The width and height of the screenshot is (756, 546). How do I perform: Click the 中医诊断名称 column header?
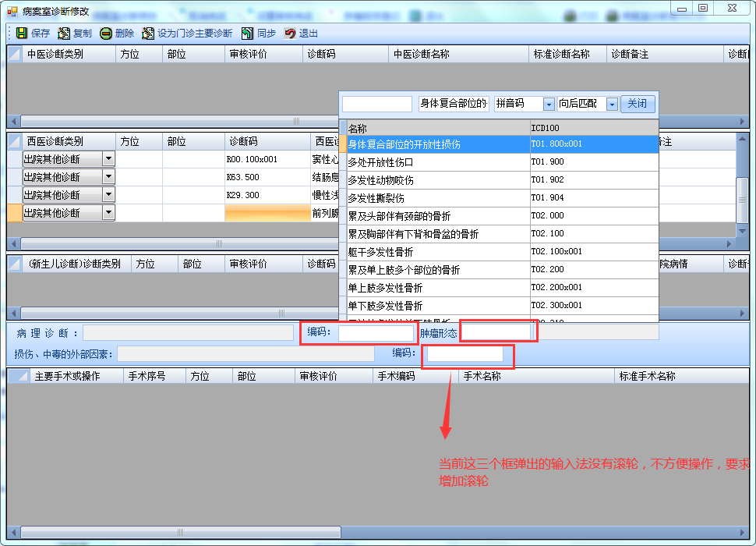458,54
